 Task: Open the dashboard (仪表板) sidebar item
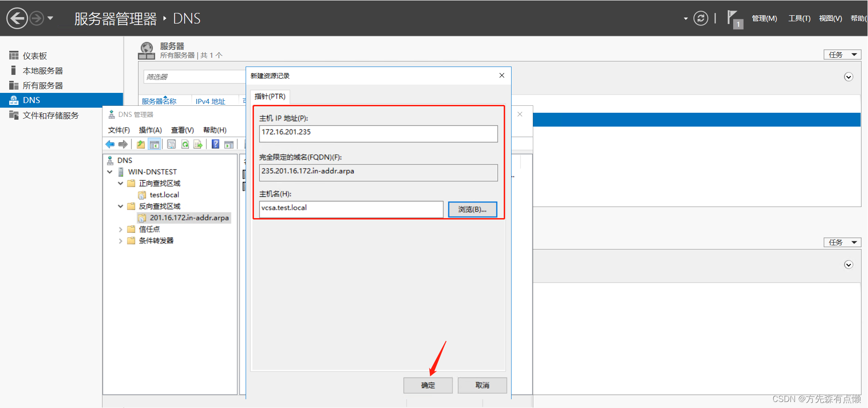(35, 56)
